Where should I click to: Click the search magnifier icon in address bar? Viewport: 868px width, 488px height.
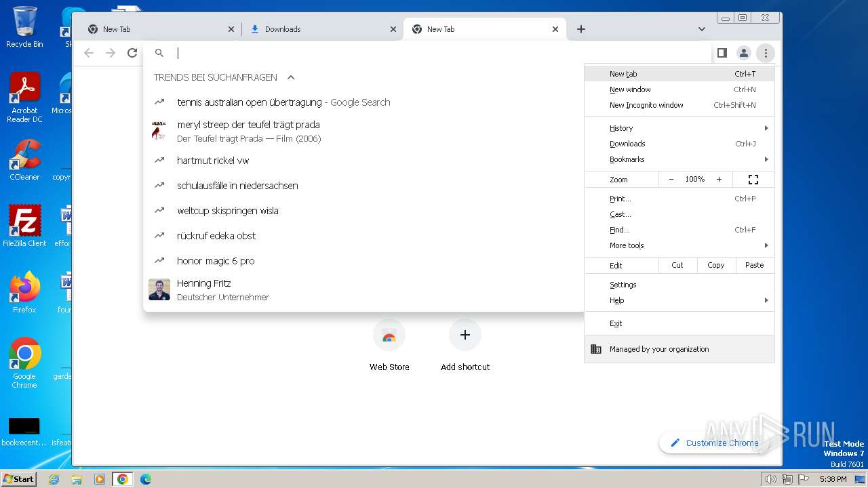159,53
